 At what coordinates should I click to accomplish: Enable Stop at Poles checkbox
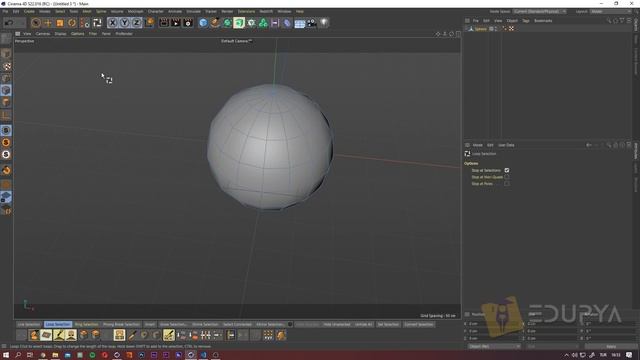click(x=507, y=184)
